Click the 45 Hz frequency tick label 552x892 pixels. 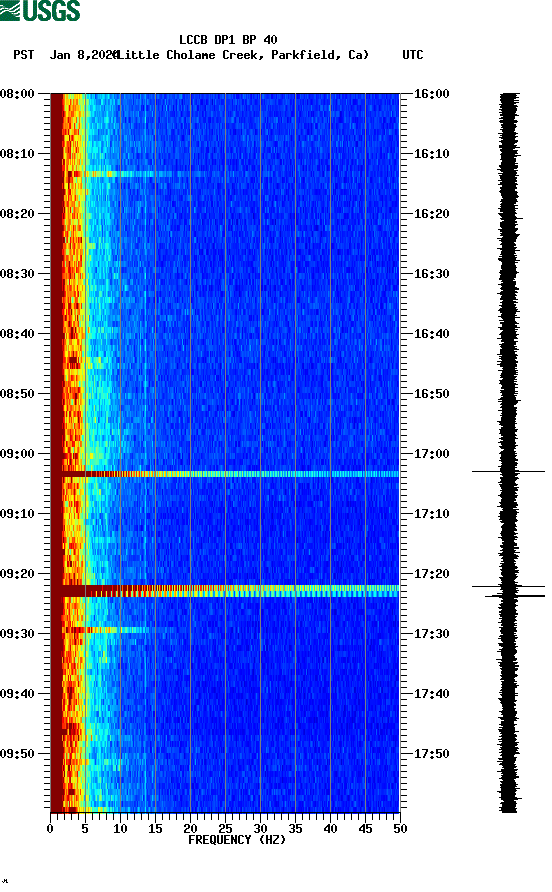[365, 829]
